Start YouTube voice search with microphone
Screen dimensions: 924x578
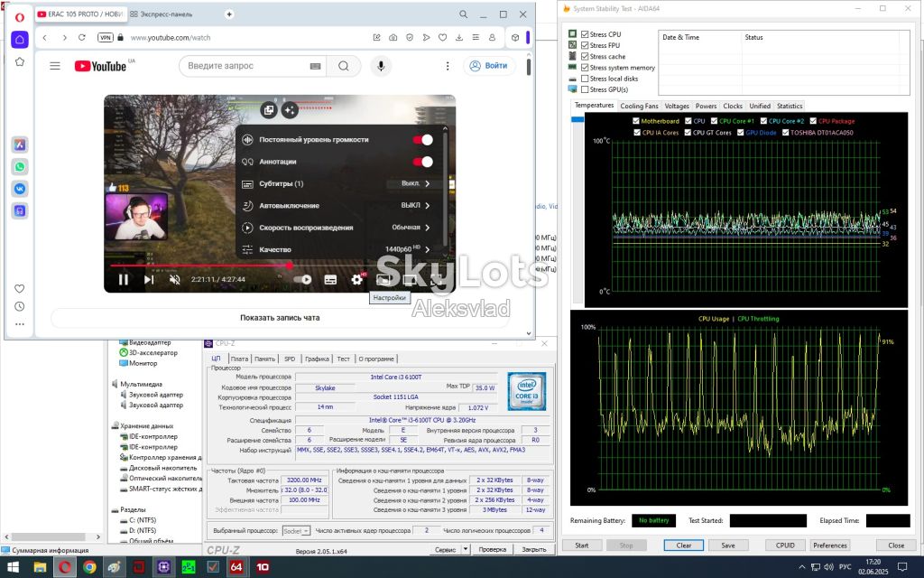pyautogui.click(x=381, y=66)
